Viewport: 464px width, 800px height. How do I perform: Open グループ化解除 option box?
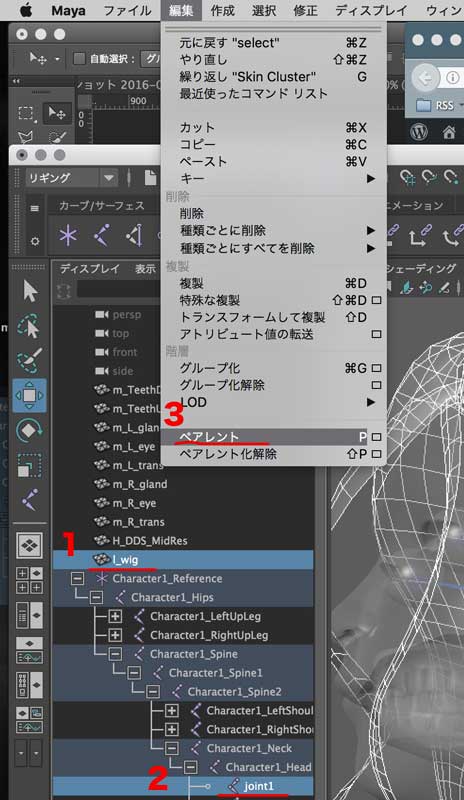coord(377,385)
